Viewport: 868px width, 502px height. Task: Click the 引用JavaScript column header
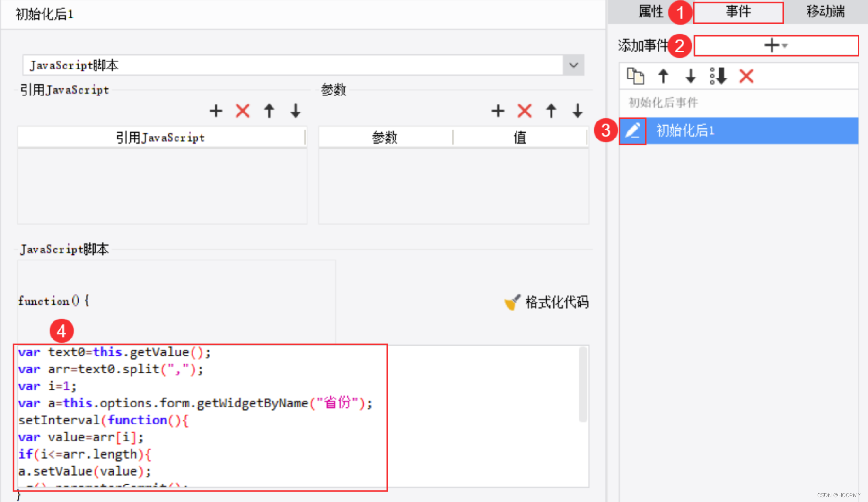(x=161, y=138)
